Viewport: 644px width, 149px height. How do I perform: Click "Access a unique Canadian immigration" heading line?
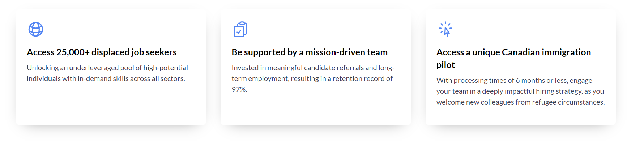coord(513,52)
